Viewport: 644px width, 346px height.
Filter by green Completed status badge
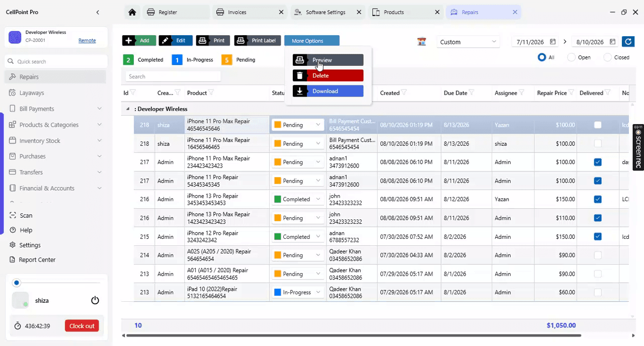click(x=128, y=60)
